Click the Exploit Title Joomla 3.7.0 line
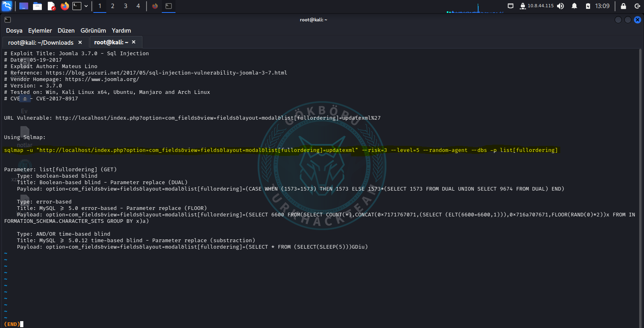The width and height of the screenshot is (644, 328). (x=76, y=54)
